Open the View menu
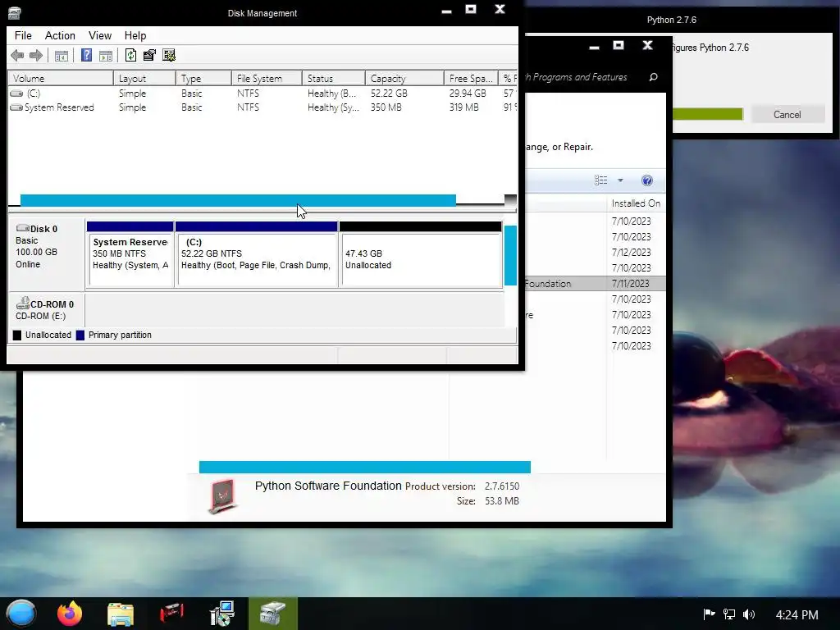This screenshot has height=630, width=840. (100, 35)
